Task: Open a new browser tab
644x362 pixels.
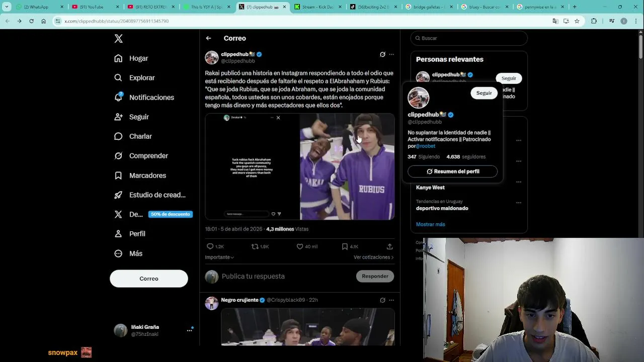Action: [x=575, y=7]
